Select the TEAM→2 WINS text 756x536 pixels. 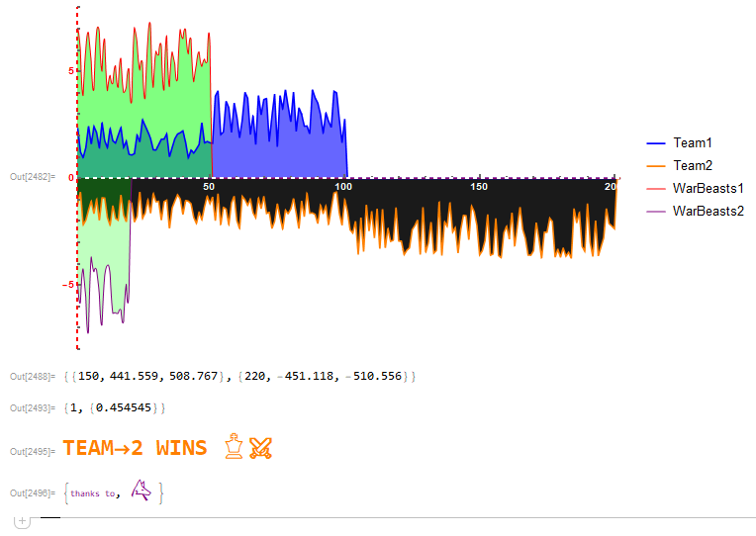pos(135,448)
